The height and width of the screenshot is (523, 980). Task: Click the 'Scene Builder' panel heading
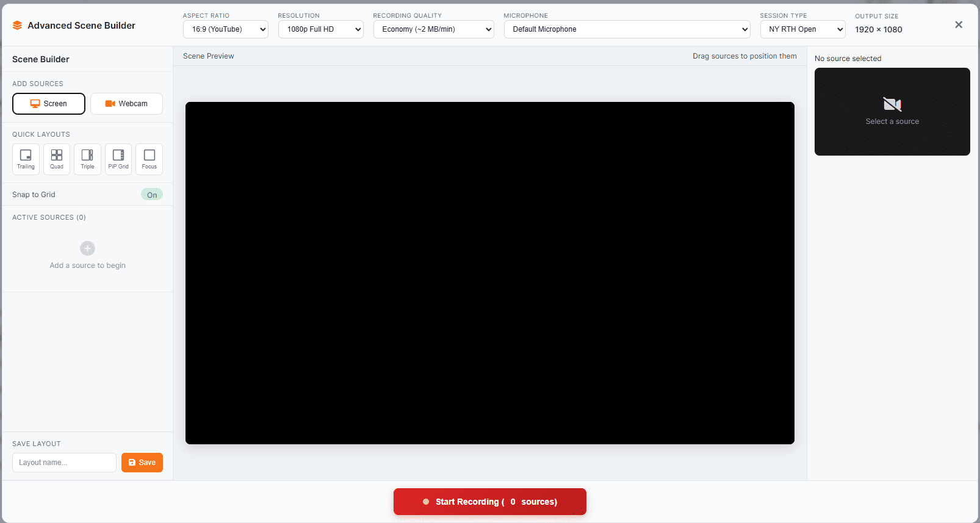41,59
